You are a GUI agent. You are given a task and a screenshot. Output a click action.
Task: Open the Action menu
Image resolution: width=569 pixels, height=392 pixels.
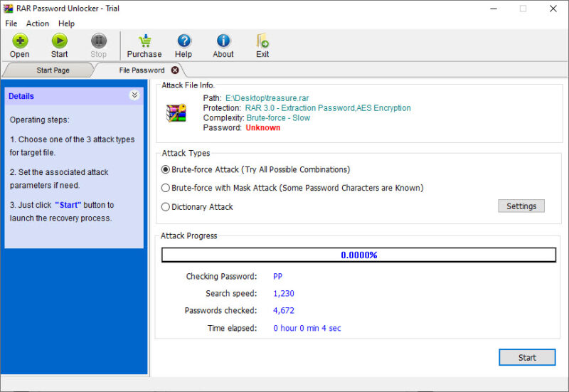pos(38,23)
